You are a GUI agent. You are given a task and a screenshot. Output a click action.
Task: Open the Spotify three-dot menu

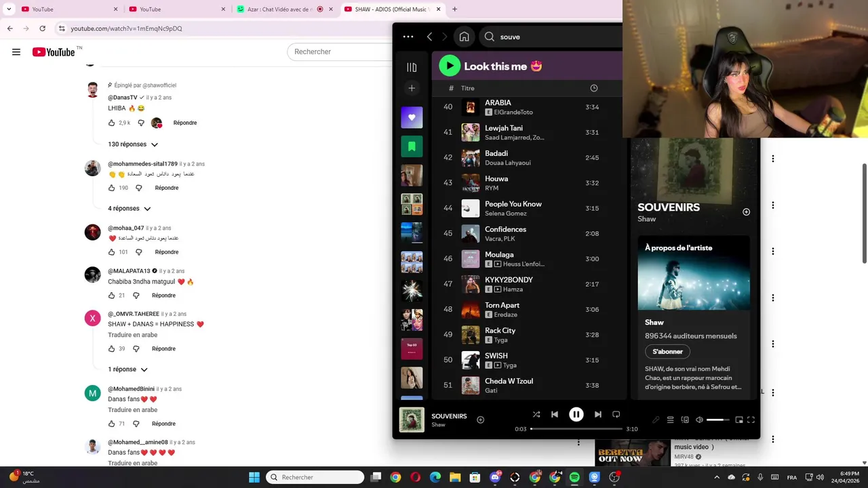[x=408, y=37]
